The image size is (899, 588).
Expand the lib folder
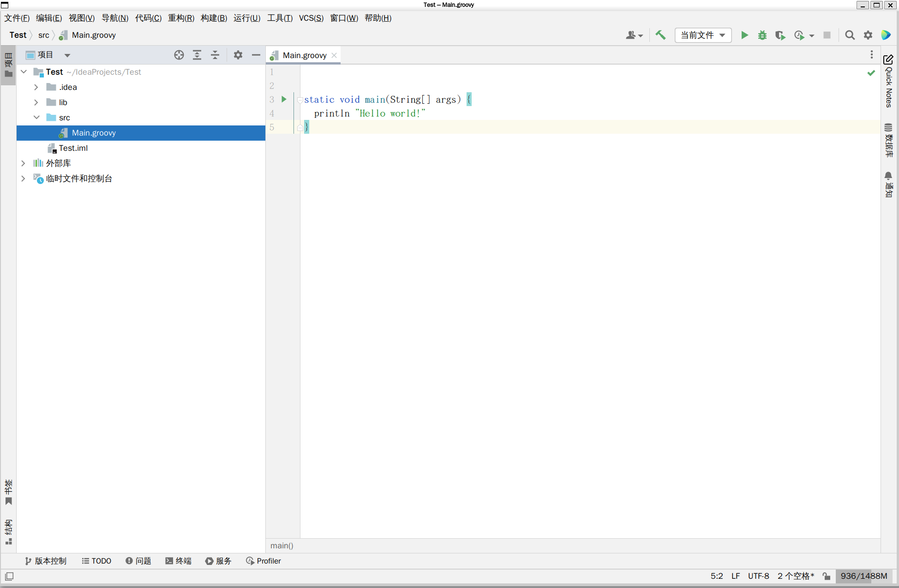[36, 102]
